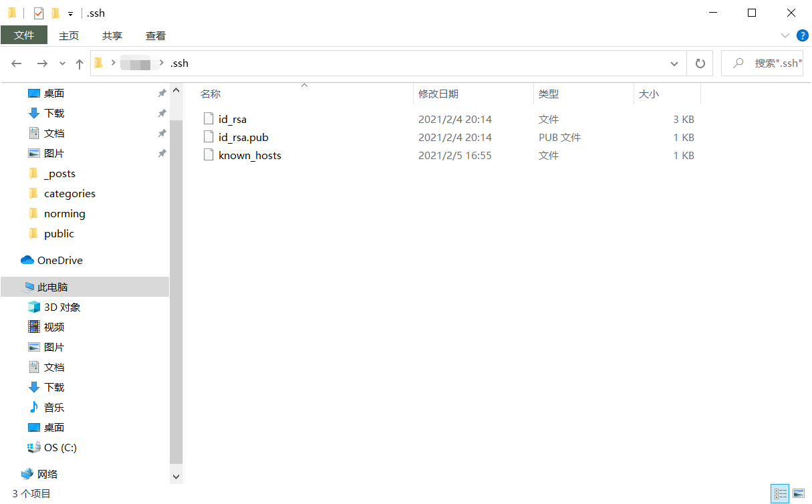Switch to the 共享 ribbon tab
This screenshot has width=812, height=504.
[x=112, y=36]
